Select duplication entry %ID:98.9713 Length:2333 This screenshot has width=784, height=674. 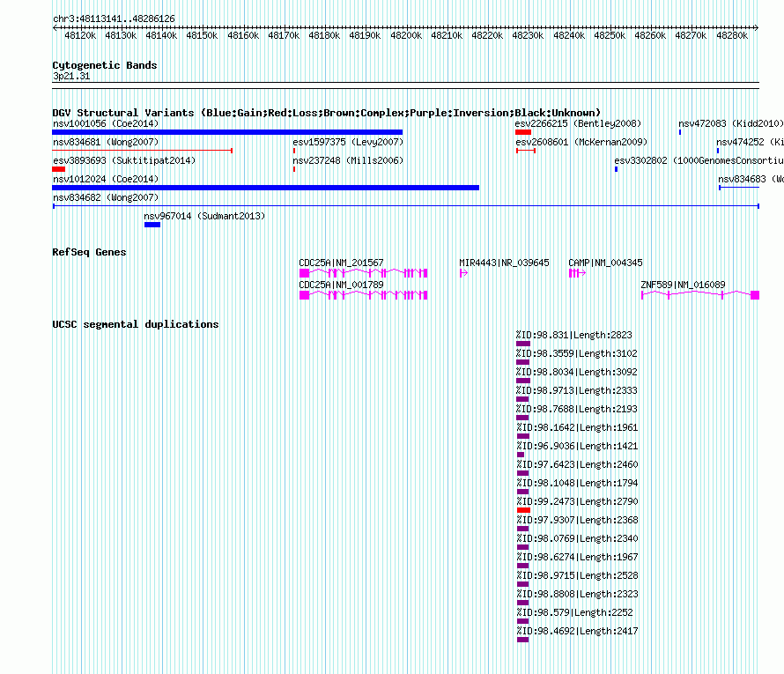[576, 390]
